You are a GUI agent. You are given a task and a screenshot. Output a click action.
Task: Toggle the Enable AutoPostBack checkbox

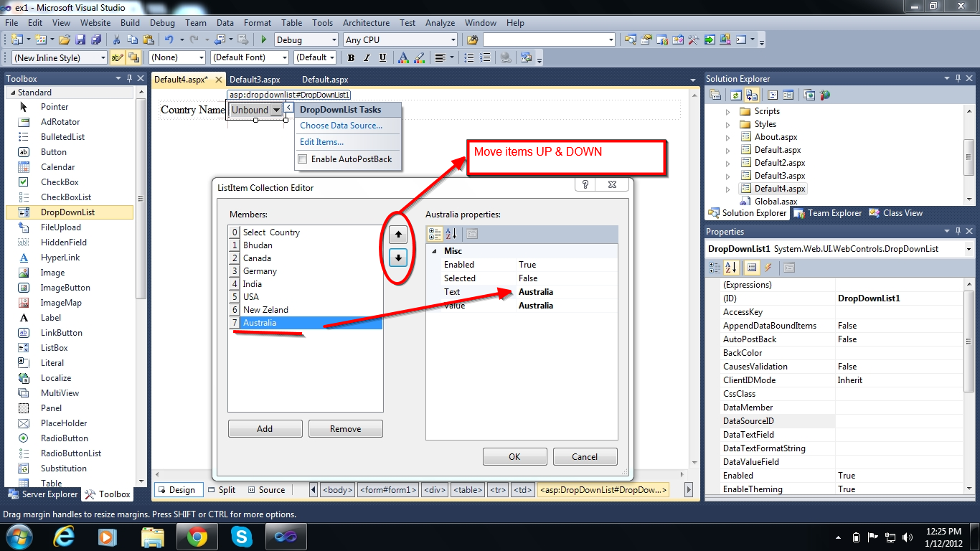point(303,159)
